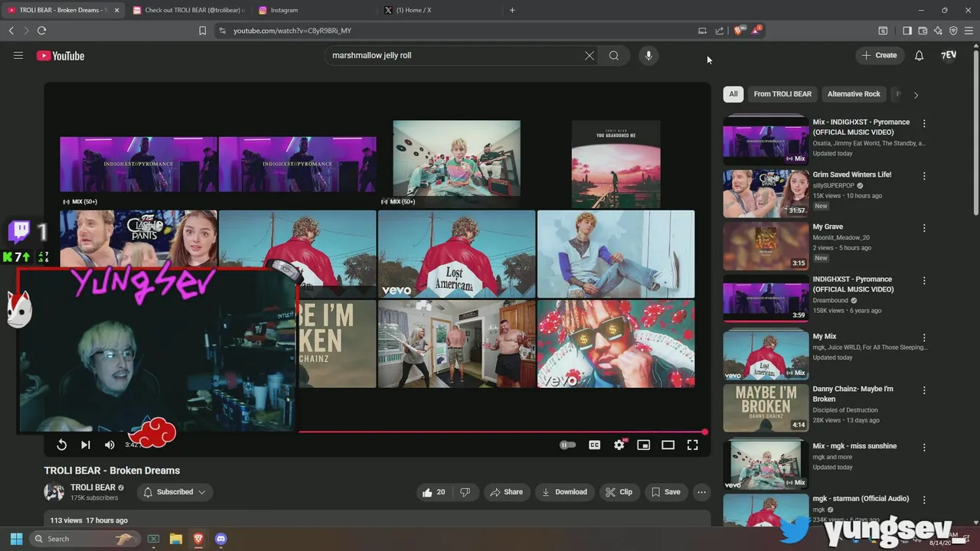
Task: Select the All filter chip
Action: (733, 94)
